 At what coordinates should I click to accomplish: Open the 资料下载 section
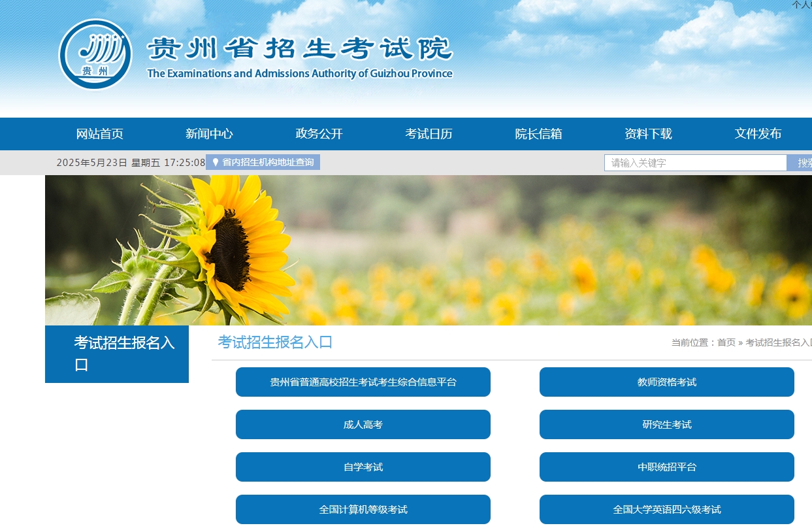click(647, 133)
